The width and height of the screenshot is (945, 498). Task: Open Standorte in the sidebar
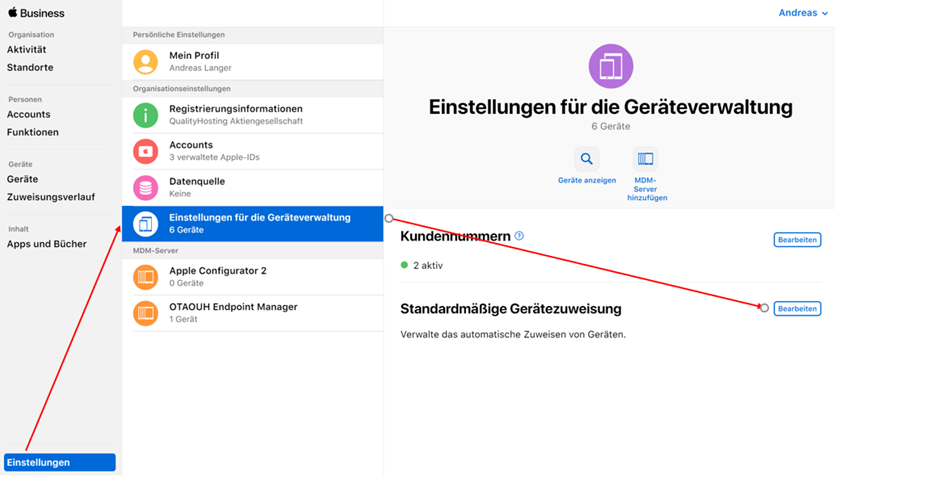30,68
